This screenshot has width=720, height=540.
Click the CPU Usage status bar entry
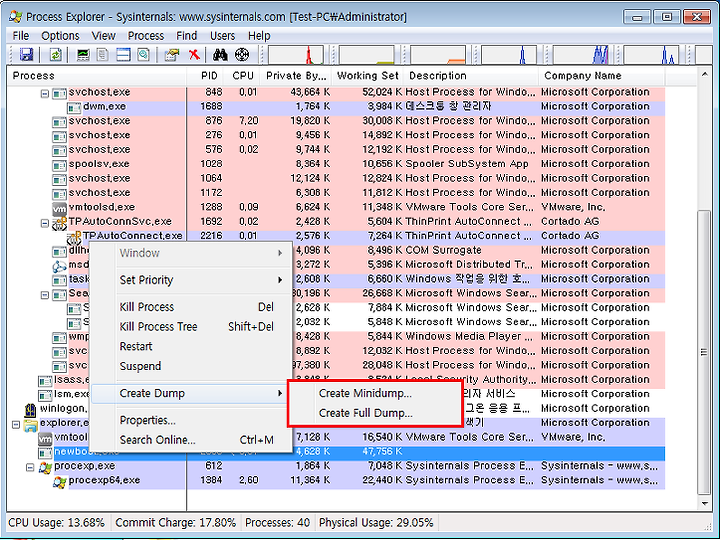coord(56,523)
